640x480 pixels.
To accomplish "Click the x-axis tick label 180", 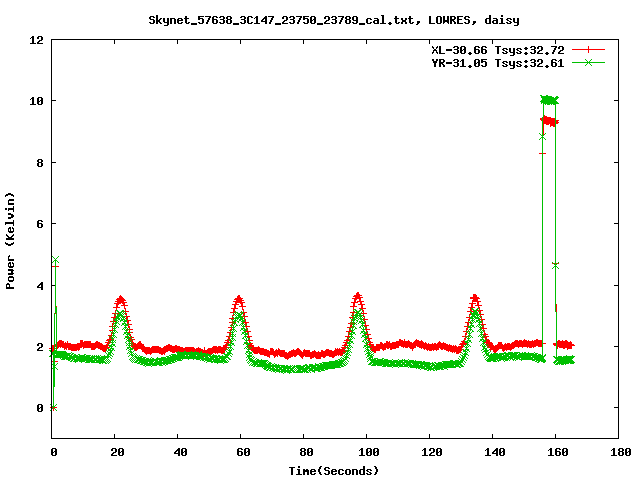I will coord(619,453).
